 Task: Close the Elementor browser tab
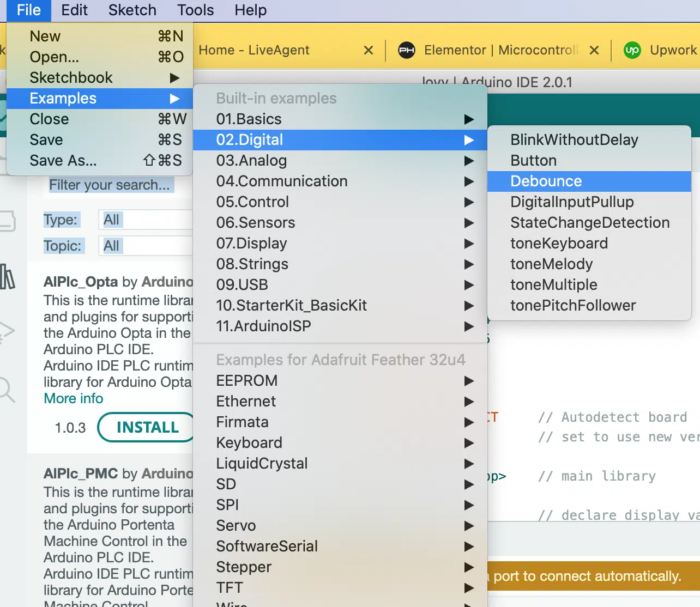(594, 50)
